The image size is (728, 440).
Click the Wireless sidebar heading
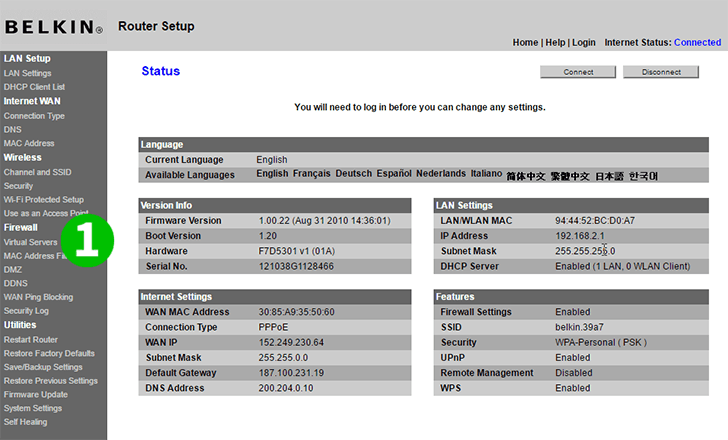tap(22, 158)
